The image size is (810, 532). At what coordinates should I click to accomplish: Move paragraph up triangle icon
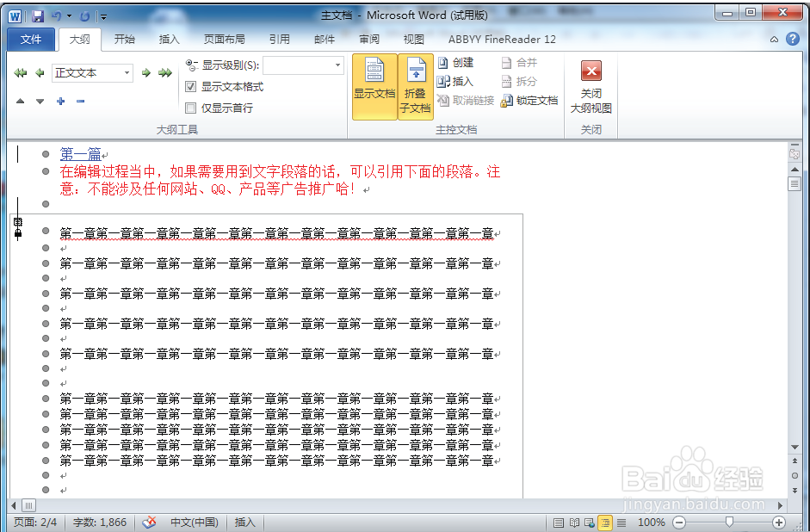click(20, 102)
